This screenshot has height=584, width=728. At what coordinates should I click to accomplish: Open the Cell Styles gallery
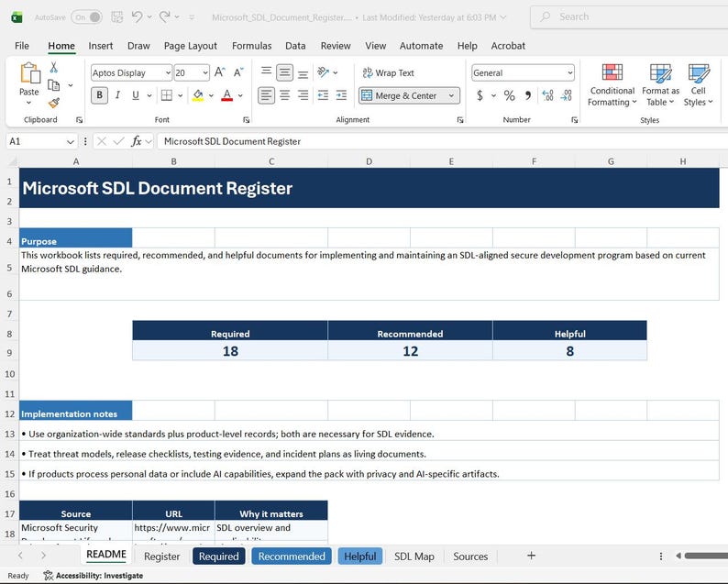(699, 85)
